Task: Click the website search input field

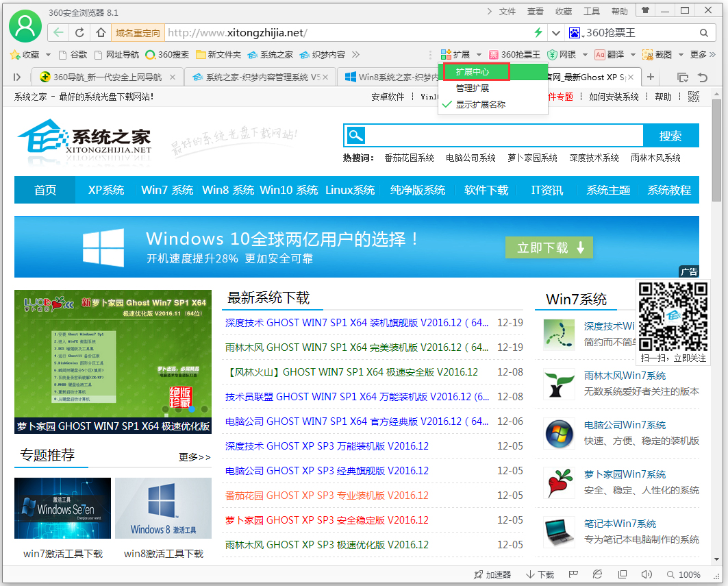Action: coord(503,136)
